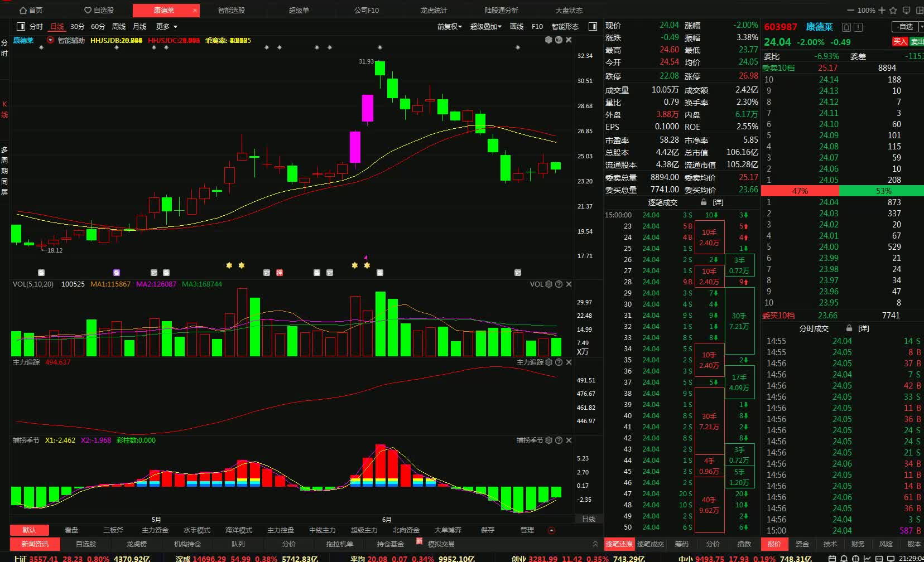The width and height of the screenshot is (924, 562).
Task: Open the 龙虎统计 tab
Action: coord(434,10)
